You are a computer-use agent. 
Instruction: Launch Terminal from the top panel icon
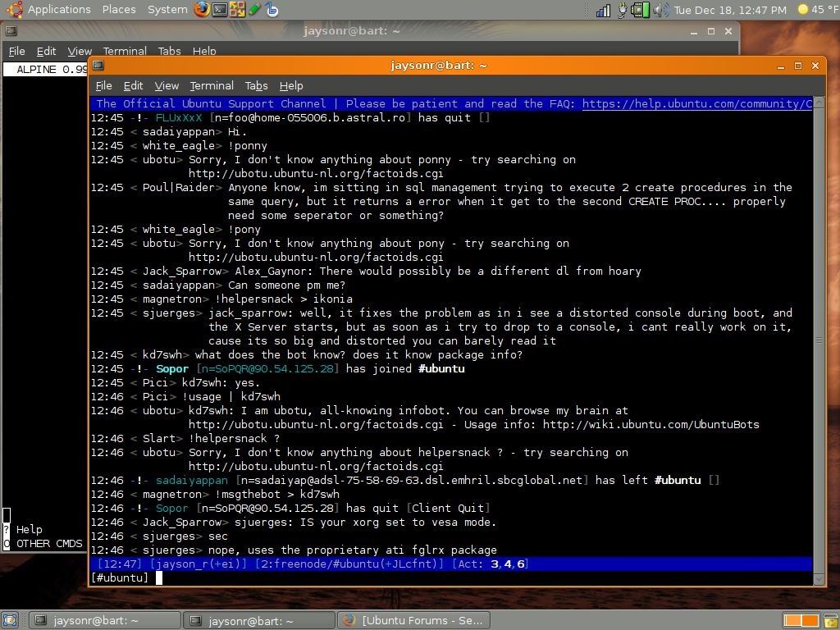click(x=220, y=10)
